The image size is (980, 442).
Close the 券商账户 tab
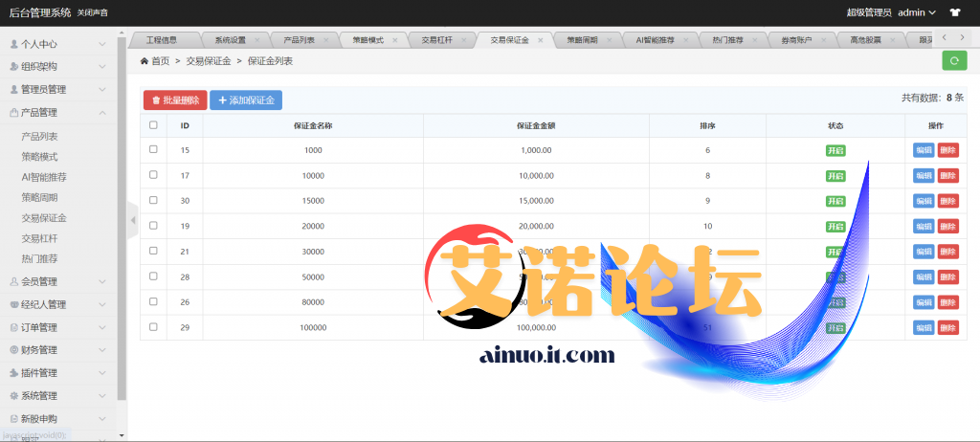coord(823,40)
